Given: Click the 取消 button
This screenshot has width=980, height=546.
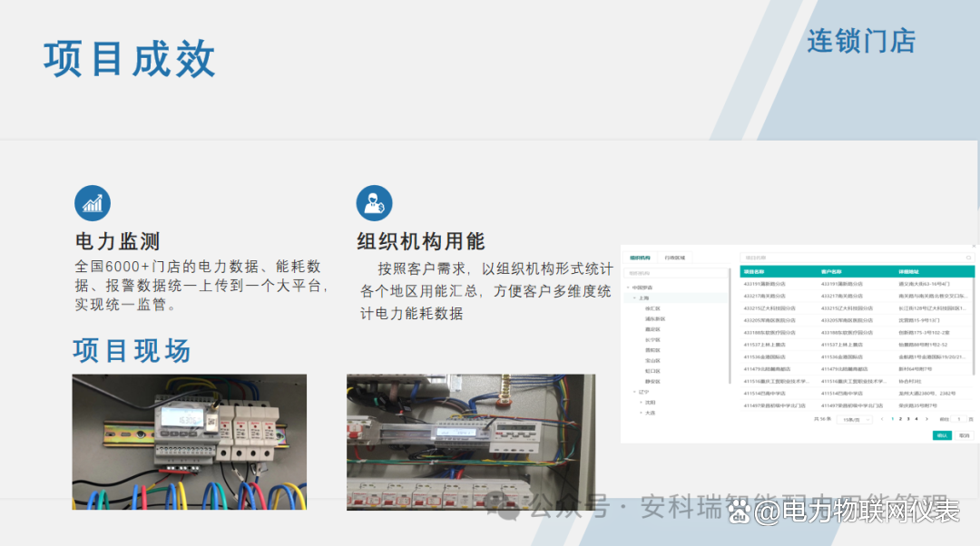Looking at the screenshot, I should pos(965,435).
